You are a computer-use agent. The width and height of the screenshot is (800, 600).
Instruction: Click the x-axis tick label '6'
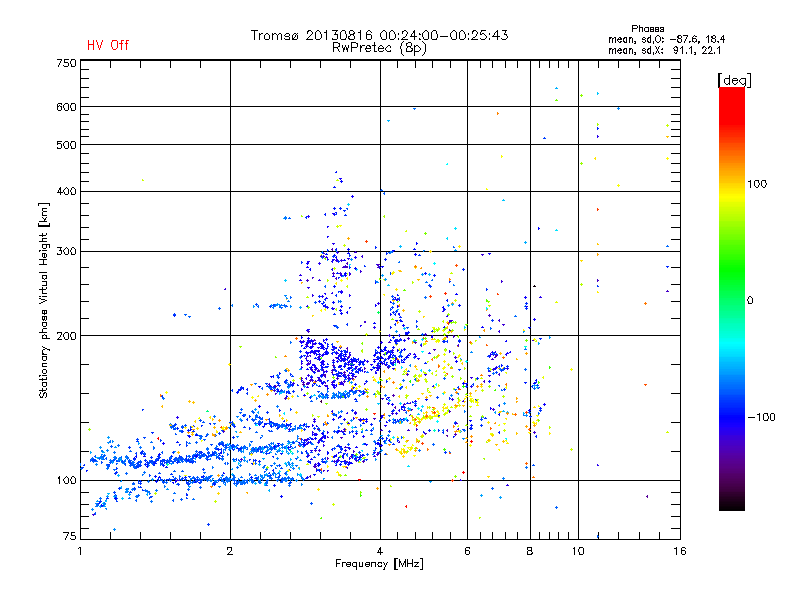(x=467, y=551)
